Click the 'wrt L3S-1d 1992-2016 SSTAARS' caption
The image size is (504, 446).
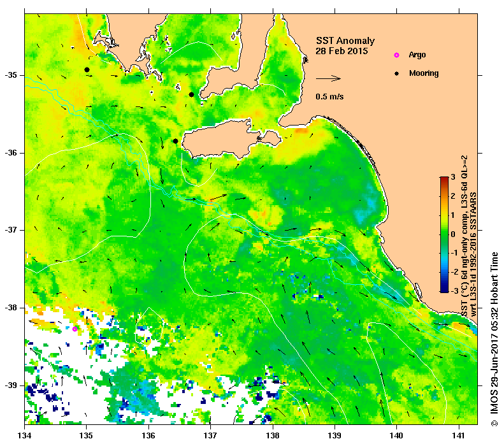tap(473, 254)
